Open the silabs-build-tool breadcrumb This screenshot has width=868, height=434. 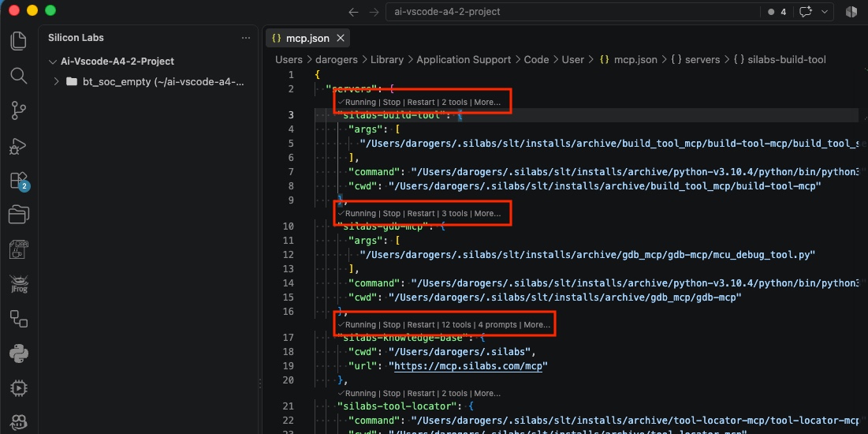click(780, 59)
